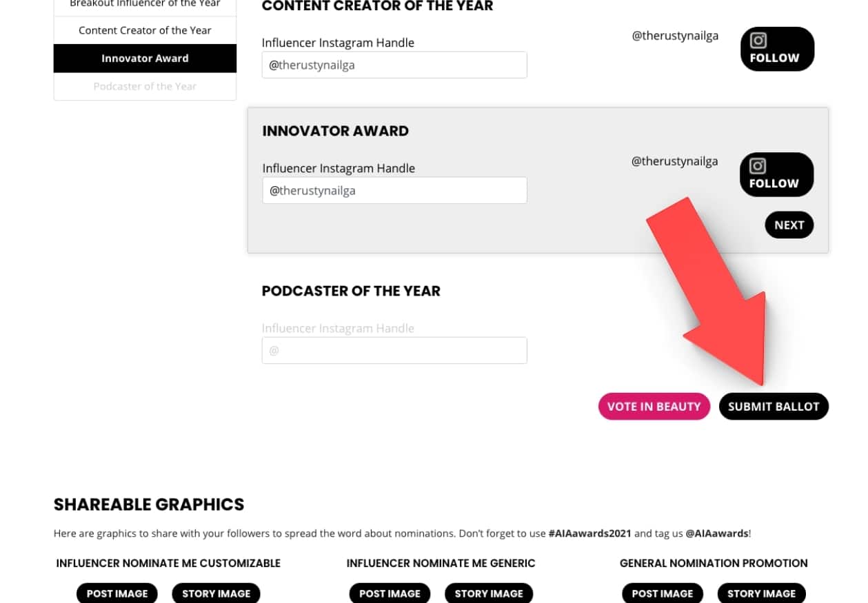Focus the Content Creator Instagram handle field
This screenshot has height=603, width=868.
tap(394, 65)
